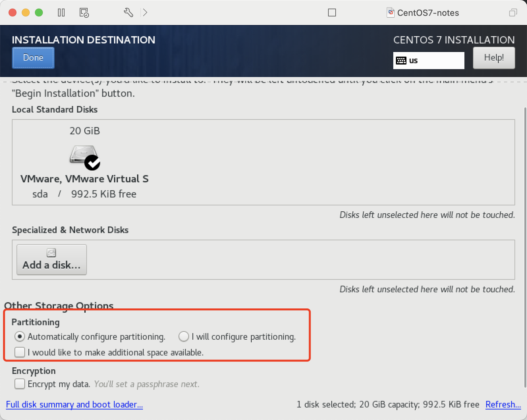Click the green maximize window button

pos(39,13)
